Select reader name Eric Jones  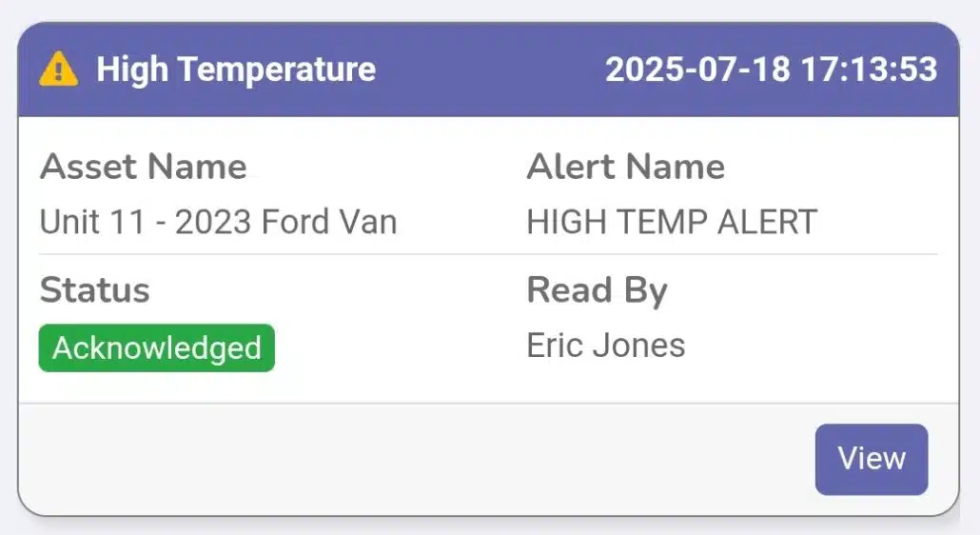coord(605,345)
